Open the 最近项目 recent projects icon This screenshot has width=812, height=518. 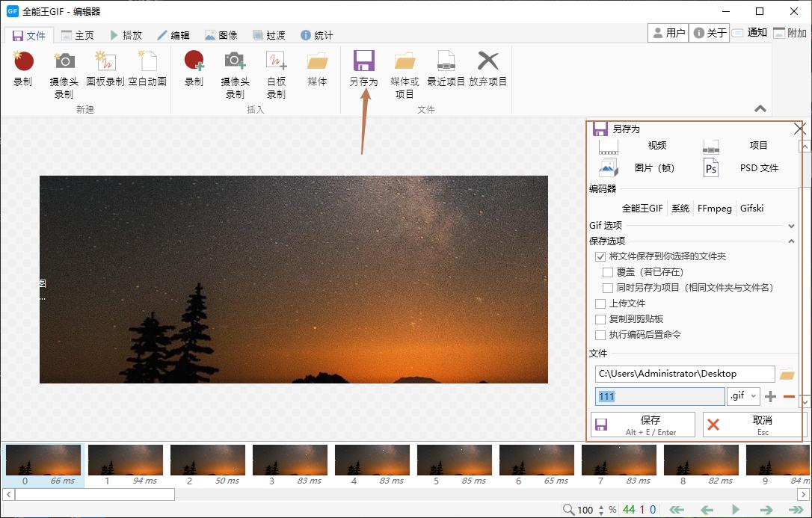(446, 69)
